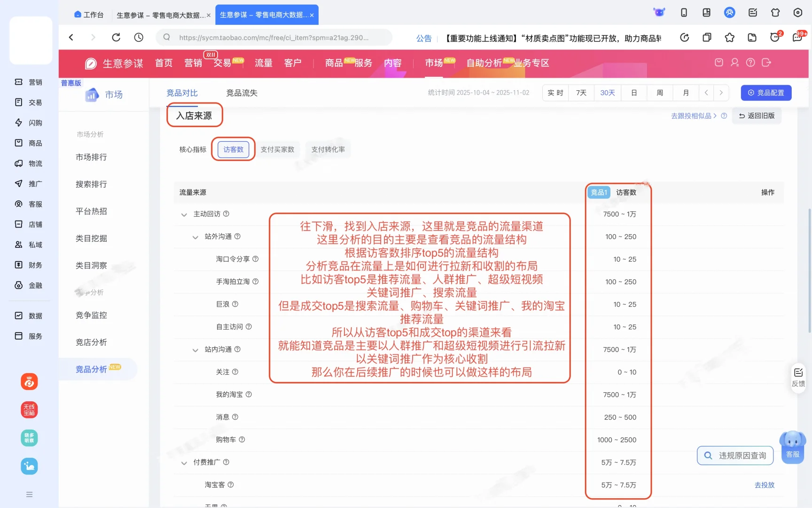Click the notes edit icon in title bar

pos(753,13)
